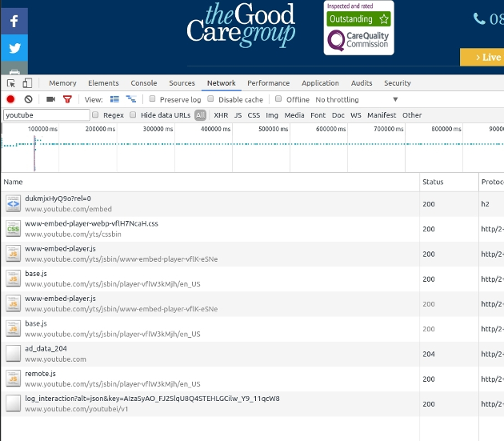Viewport: 504px width, 441px height.
Task: Select dukmjxHyQ9o?rel=0 request row
Action: click(x=252, y=203)
